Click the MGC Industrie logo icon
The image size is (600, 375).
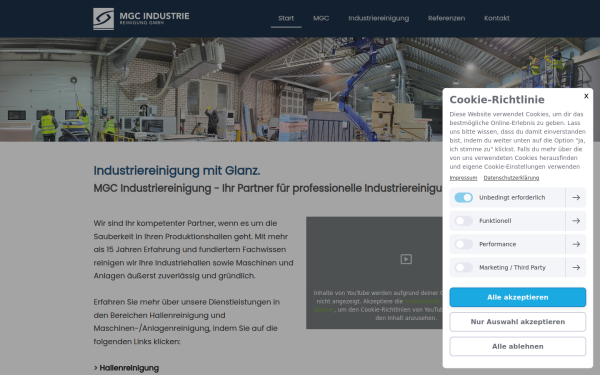103,19
